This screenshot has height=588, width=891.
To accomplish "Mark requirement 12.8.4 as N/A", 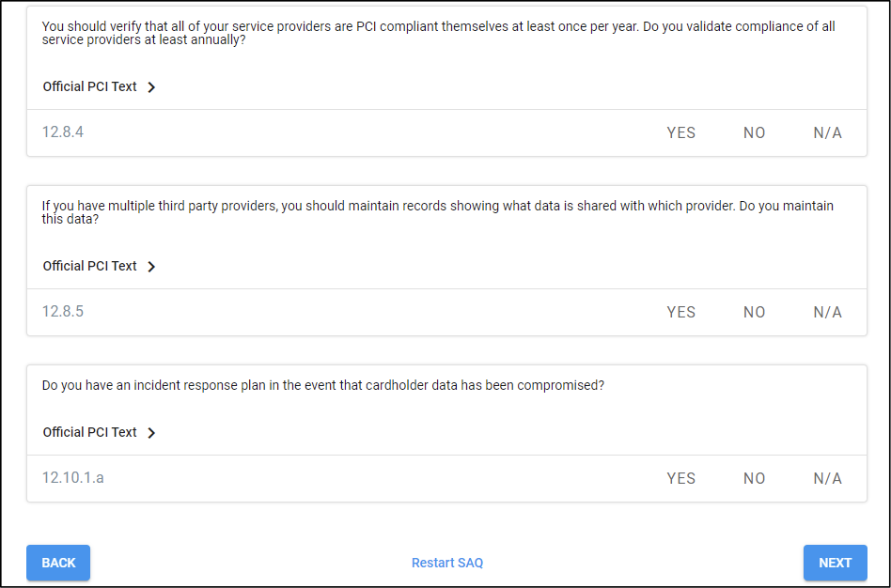I will pos(827,133).
